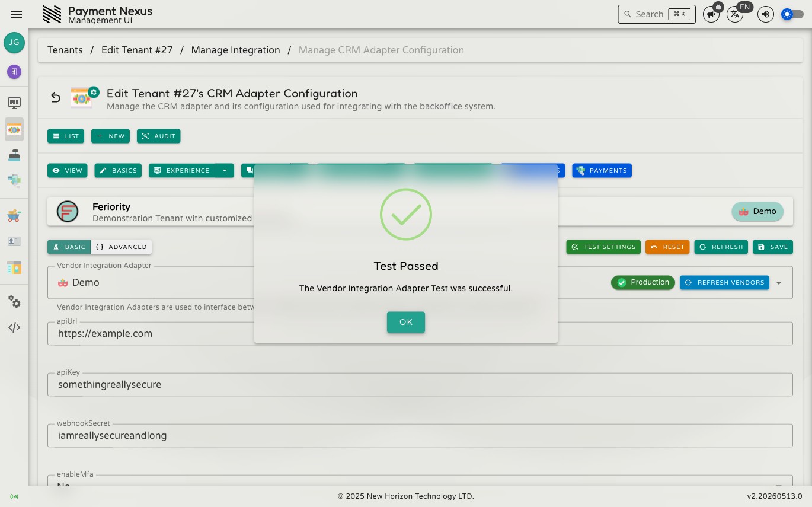
Task: Click the connection status icon in footer
Action: coord(14,496)
